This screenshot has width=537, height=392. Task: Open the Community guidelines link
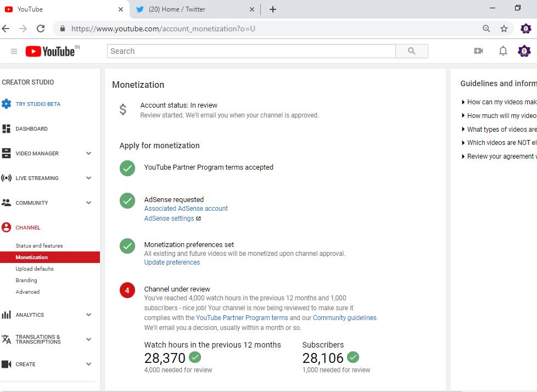pyautogui.click(x=344, y=318)
